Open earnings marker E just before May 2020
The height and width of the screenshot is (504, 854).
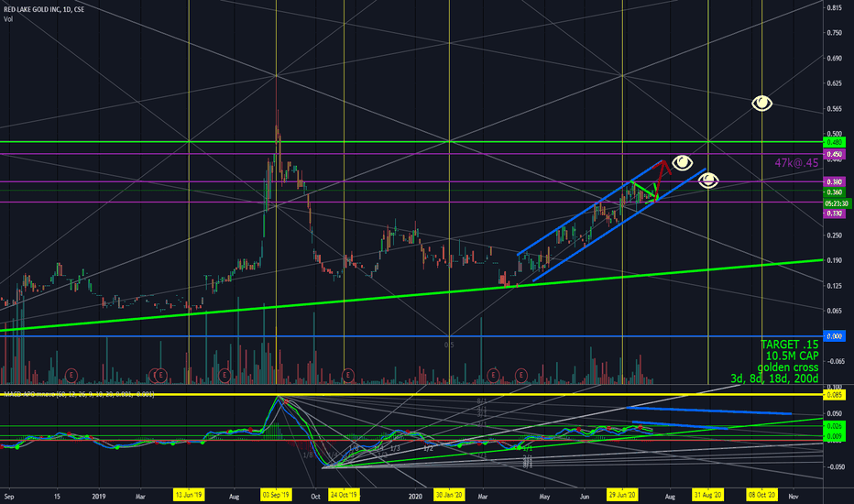[x=521, y=375]
